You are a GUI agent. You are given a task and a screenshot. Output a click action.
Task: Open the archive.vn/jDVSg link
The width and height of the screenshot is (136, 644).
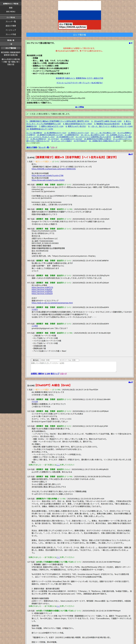pyautogui.click(x=42, y=292)
